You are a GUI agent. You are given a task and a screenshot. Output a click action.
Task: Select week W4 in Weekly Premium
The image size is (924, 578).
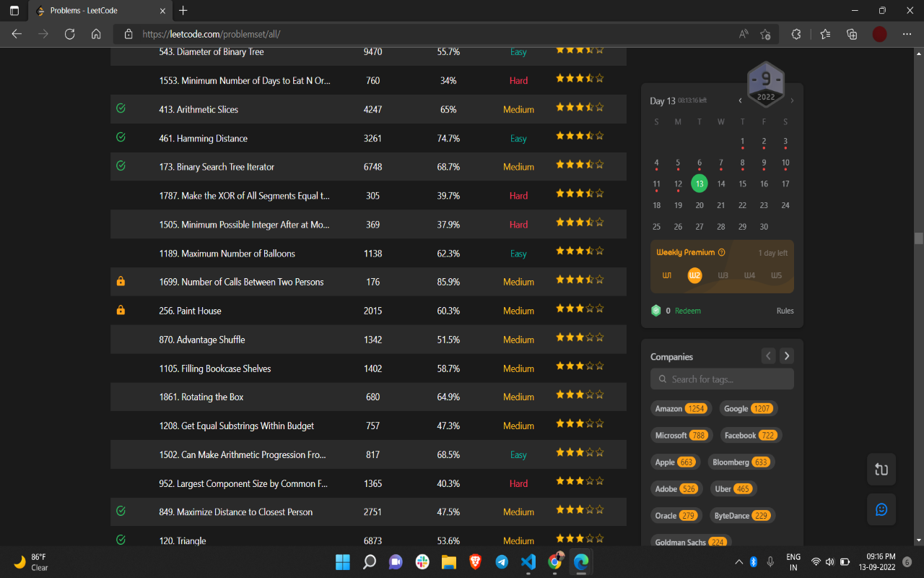coord(750,275)
